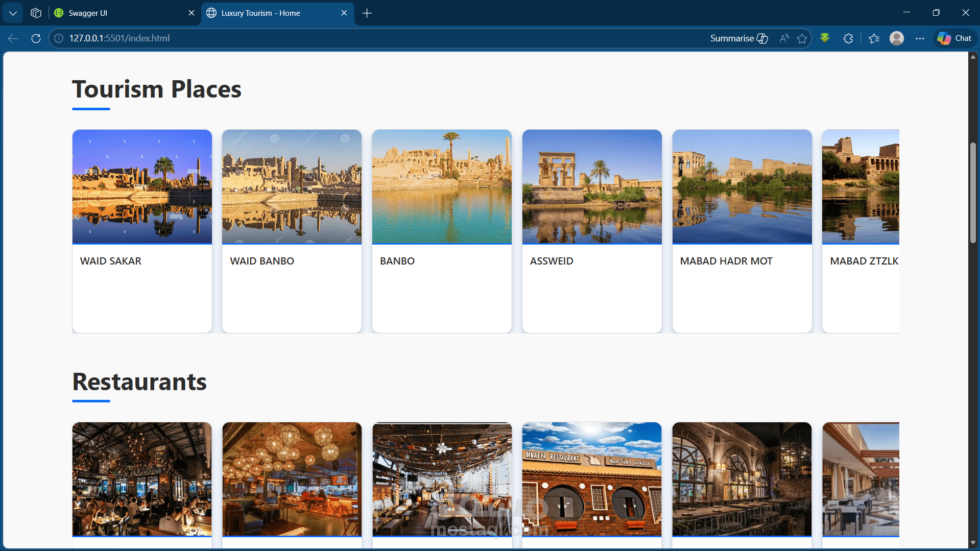Reload the current page

[x=36, y=38]
